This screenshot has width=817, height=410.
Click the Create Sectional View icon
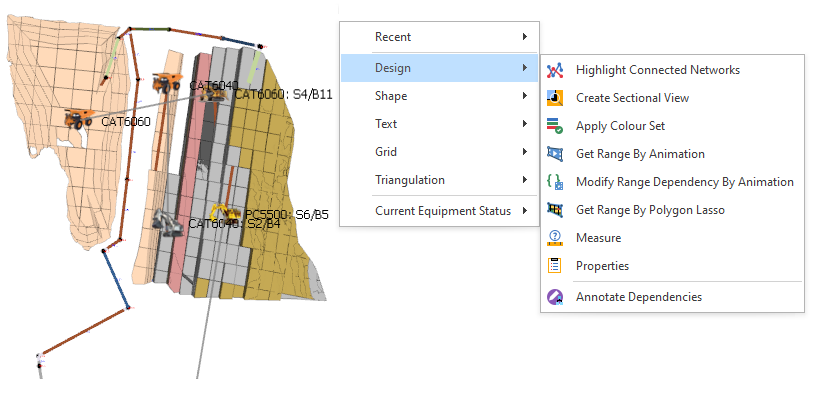[x=555, y=98]
